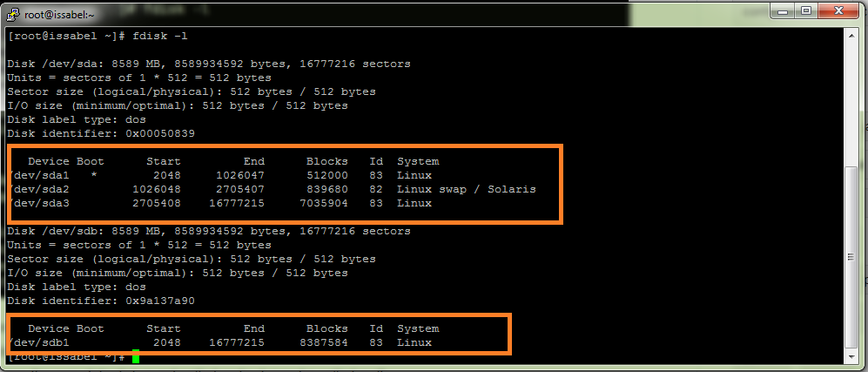Image resolution: width=868 pixels, height=372 pixels.
Task: Click the green cursor at the prompt
Action: point(136,357)
